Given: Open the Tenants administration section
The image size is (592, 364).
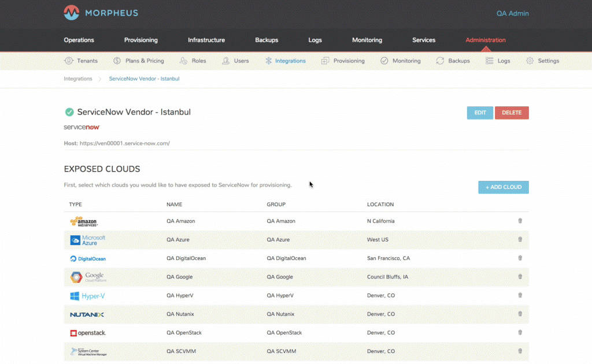Looking at the screenshot, I should click(x=69, y=61).
